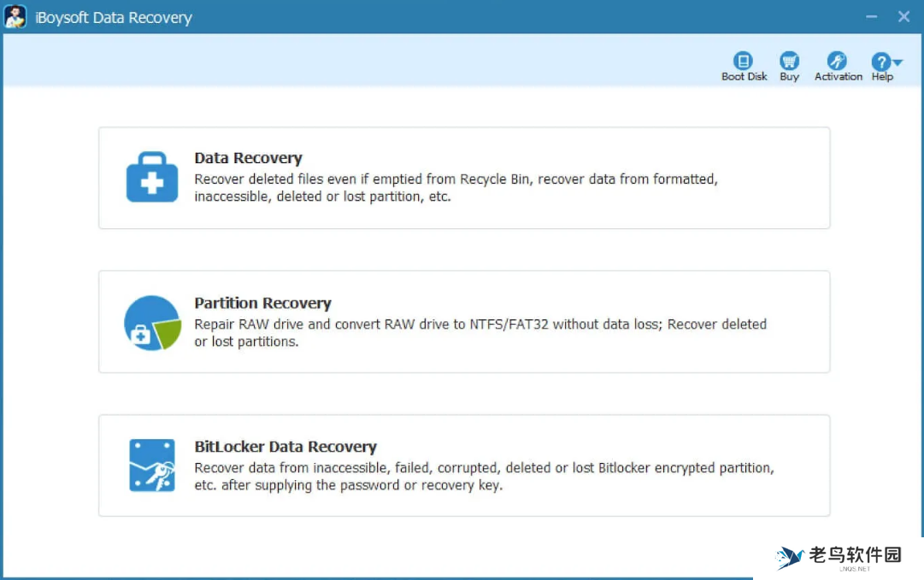The width and height of the screenshot is (924, 580).
Task: Minimize the iBoysoft Data Recovery window
Action: point(872,17)
